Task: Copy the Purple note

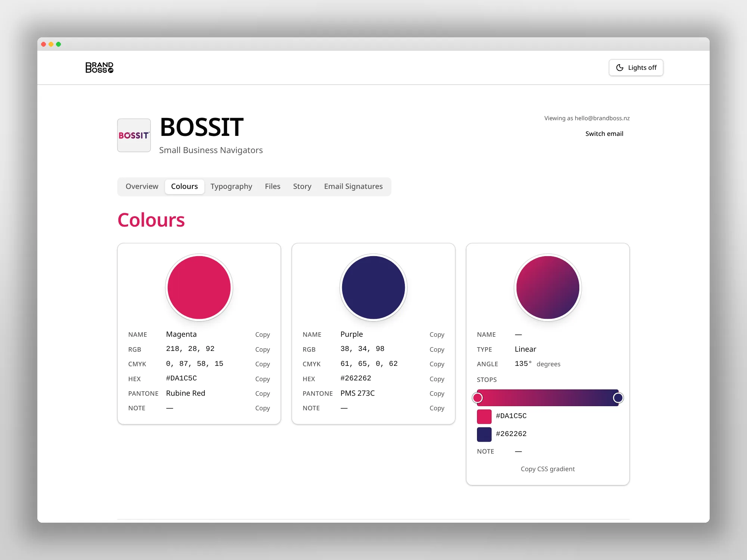Action: [x=437, y=408]
